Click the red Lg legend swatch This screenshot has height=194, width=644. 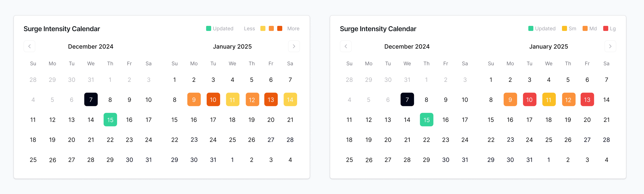(x=606, y=28)
